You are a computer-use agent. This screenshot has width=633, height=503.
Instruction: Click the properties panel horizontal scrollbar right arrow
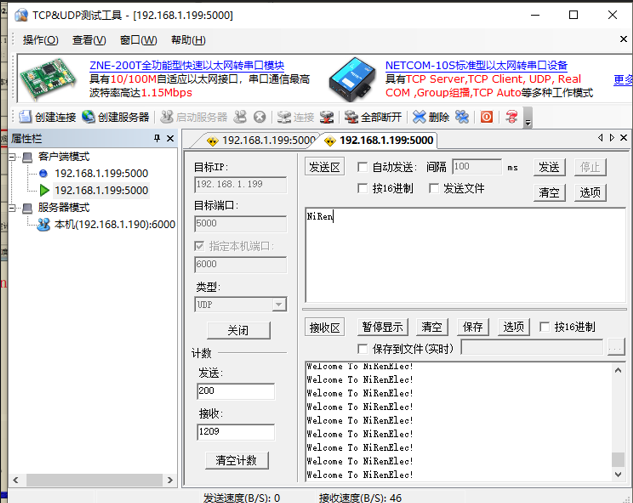coord(170,480)
